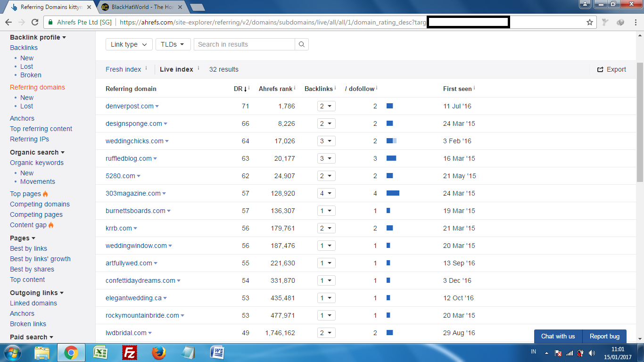Screen dimensions: 644x362
Task: Collapse the Organic search section
Action: coord(37,152)
